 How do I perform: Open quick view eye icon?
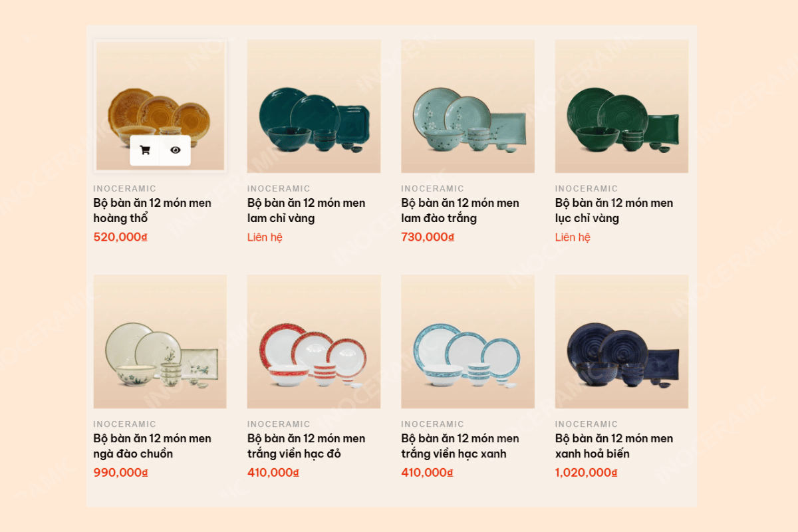(176, 150)
